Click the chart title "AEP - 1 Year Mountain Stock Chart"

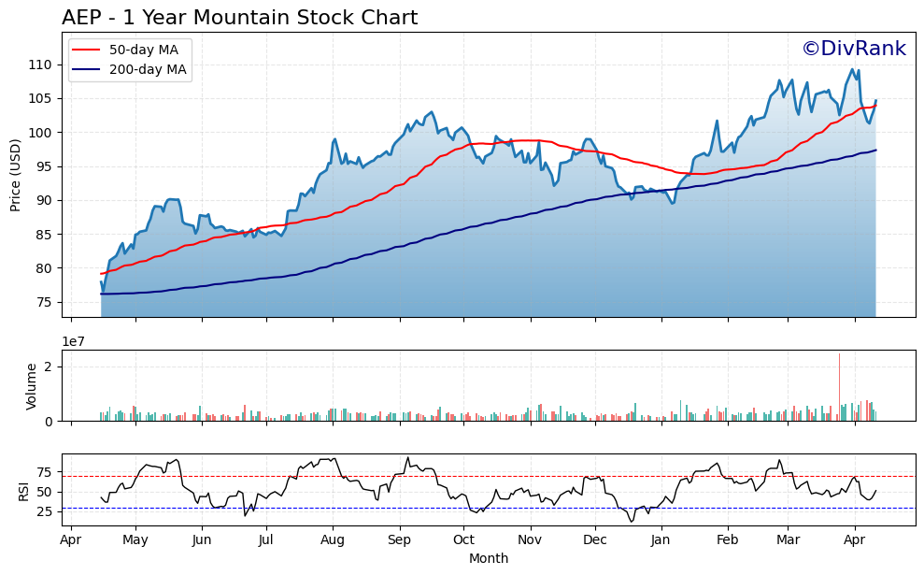click(239, 18)
